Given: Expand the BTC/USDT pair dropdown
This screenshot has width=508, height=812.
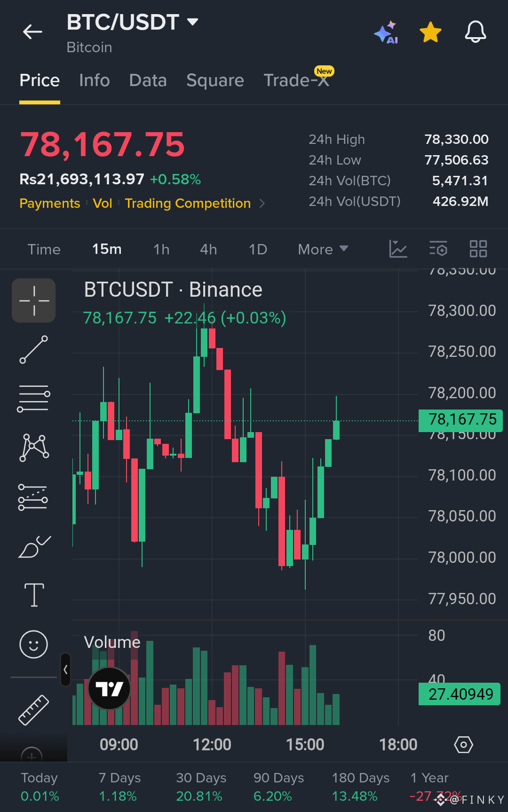Looking at the screenshot, I should [192, 22].
